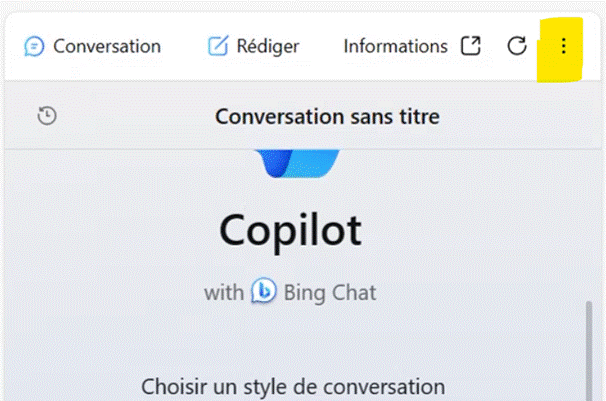Refresh the Copilot pane with the reload icon

pos(517,46)
